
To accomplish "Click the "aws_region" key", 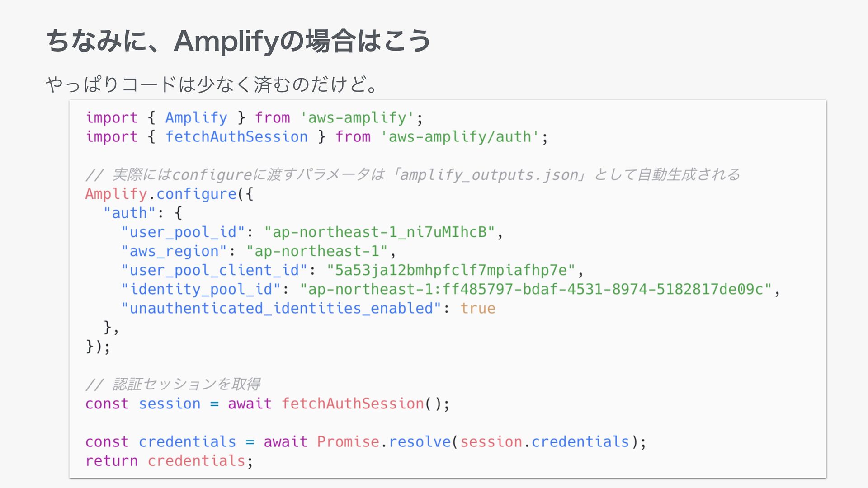I will point(174,251).
